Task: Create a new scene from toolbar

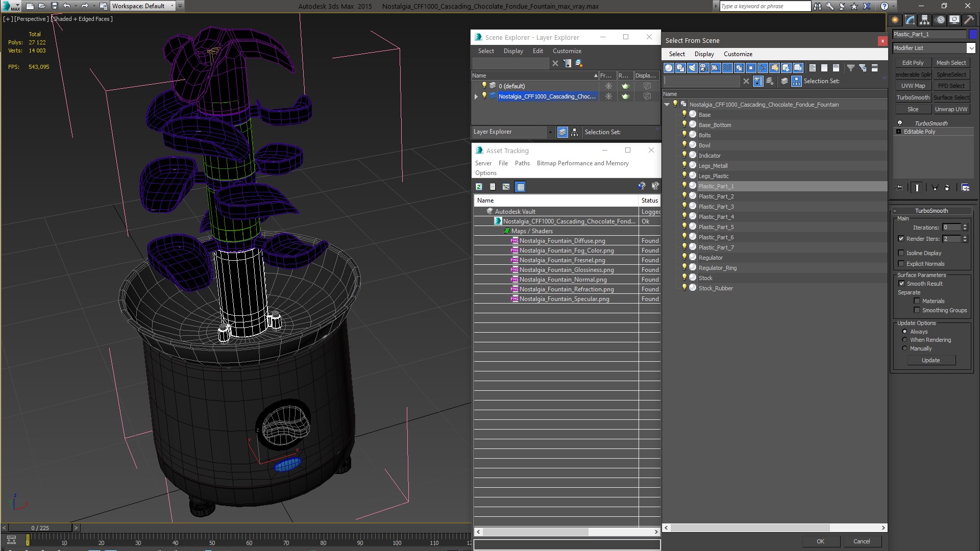Action: point(30,6)
